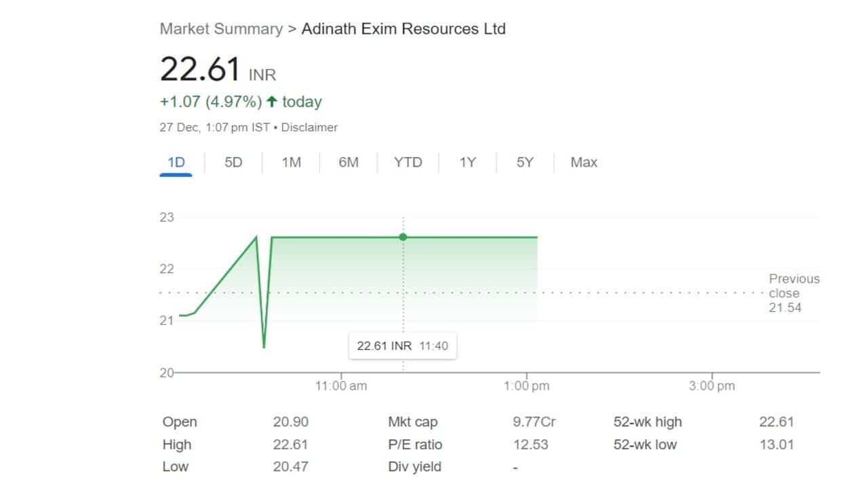The width and height of the screenshot is (868, 488).
Task: Click the Previous close 21.54 label
Action: pyautogui.click(x=793, y=293)
